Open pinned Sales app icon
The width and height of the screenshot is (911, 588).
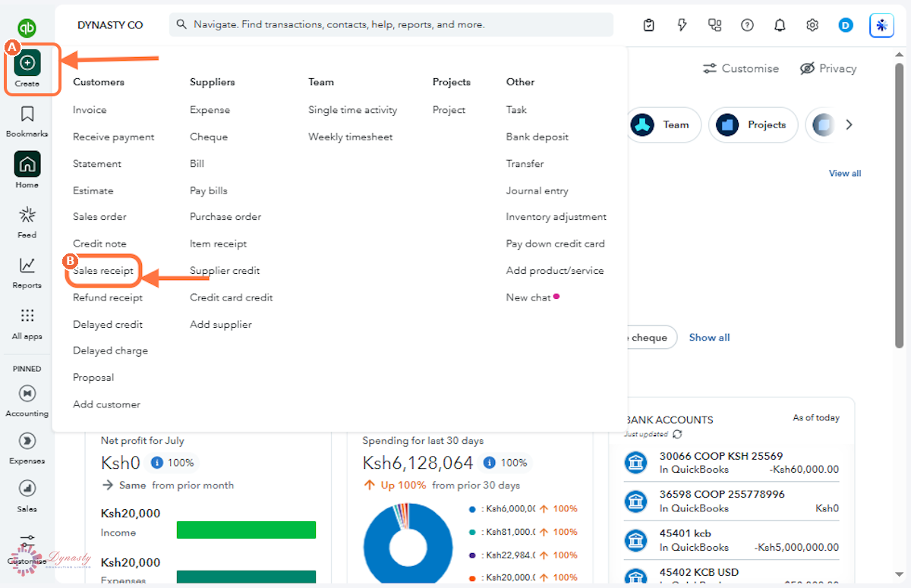pos(27,489)
